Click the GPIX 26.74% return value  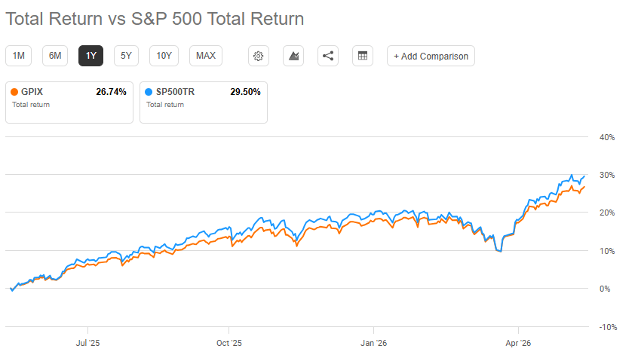coord(111,92)
